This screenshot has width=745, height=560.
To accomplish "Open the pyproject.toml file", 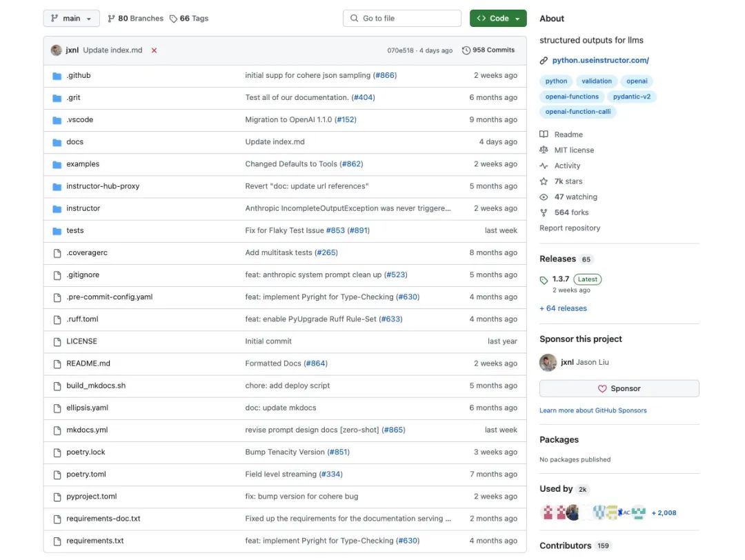I will pyautogui.click(x=92, y=497).
